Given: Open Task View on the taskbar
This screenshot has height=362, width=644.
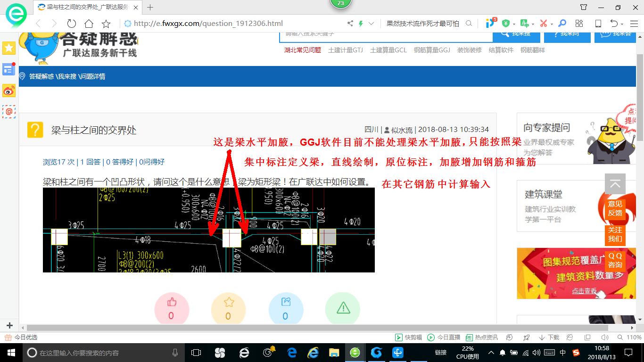Looking at the screenshot, I should (196, 353).
